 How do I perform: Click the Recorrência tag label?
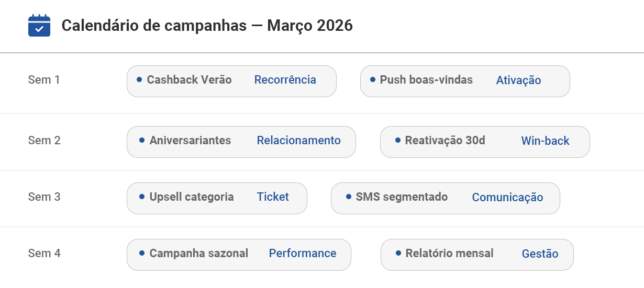tap(285, 80)
